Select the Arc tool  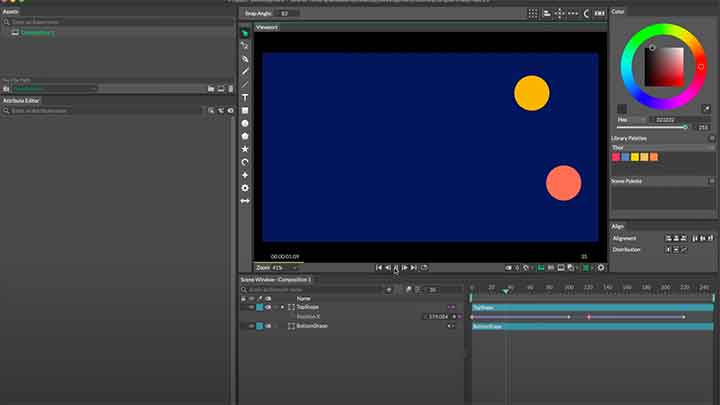tap(245, 162)
